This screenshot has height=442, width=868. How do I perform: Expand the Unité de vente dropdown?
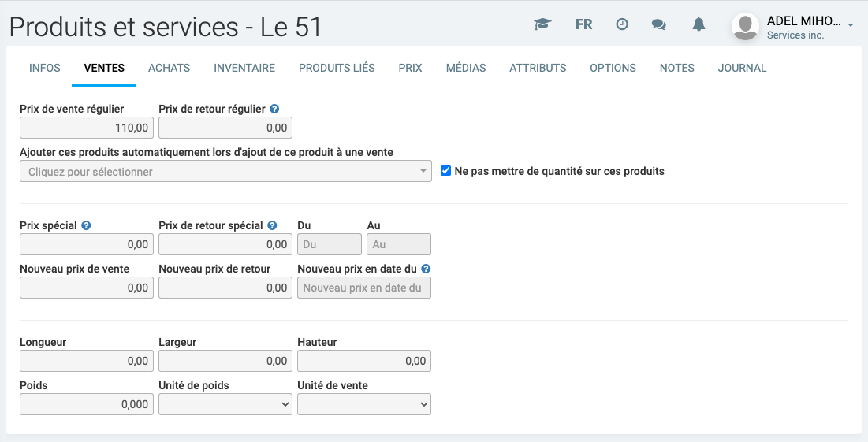364,404
